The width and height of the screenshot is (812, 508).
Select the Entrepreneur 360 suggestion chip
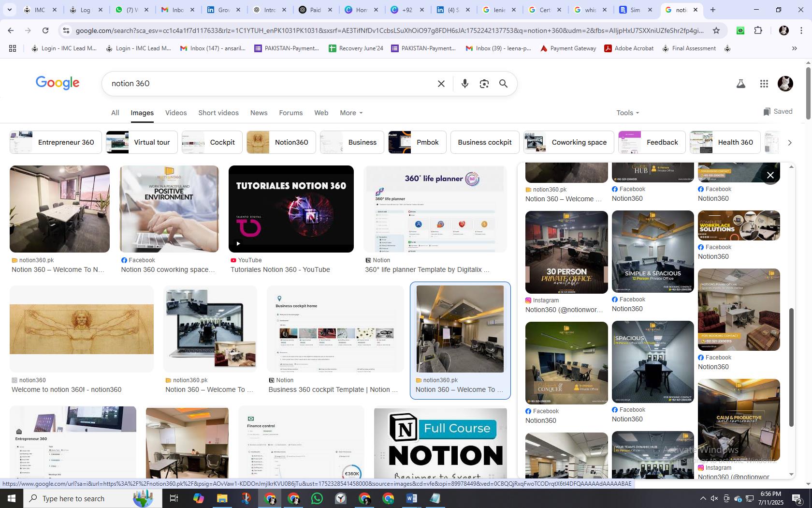pos(56,142)
